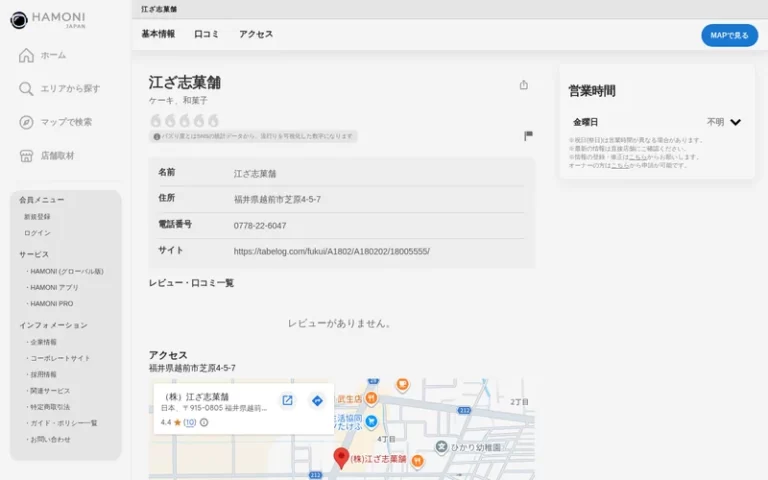Open コーポレートサイト link
This screenshot has width=768, height=480.
click(x=60, y=358)
